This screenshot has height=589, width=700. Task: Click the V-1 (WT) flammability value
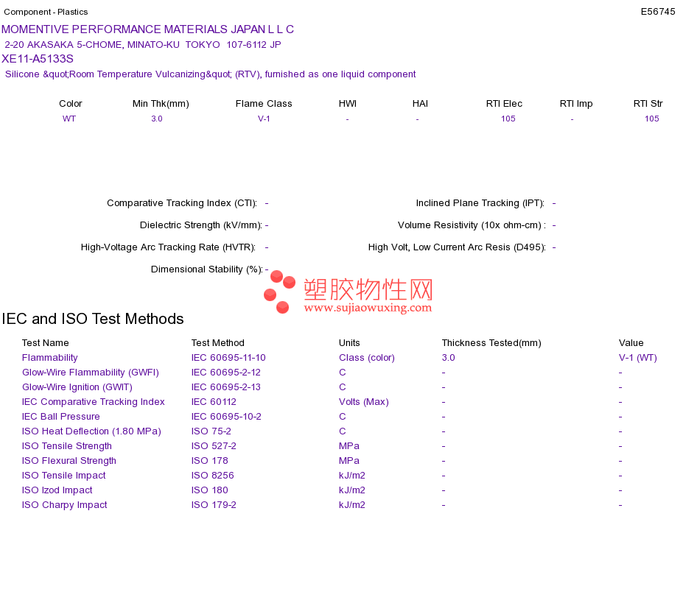(638, 358)
